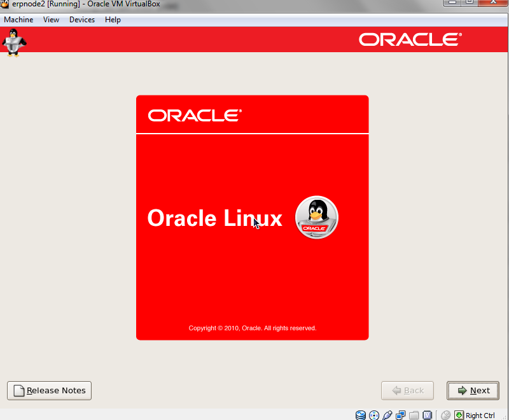The image size is (509, 420).
Task: Click the hard disk activity status icon
Action: pyautogui.click(x=361, y=416)
